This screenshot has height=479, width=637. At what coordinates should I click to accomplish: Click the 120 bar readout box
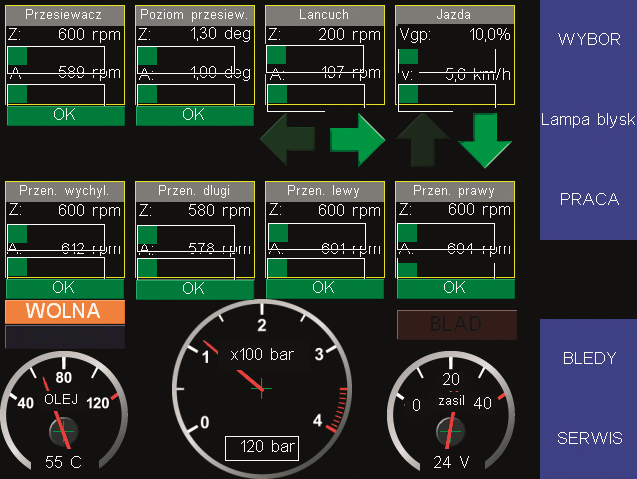click(261, 447)
